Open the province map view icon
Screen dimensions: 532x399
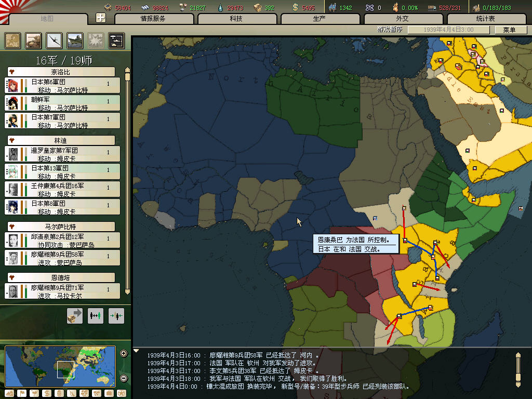(x=12, y=41)
